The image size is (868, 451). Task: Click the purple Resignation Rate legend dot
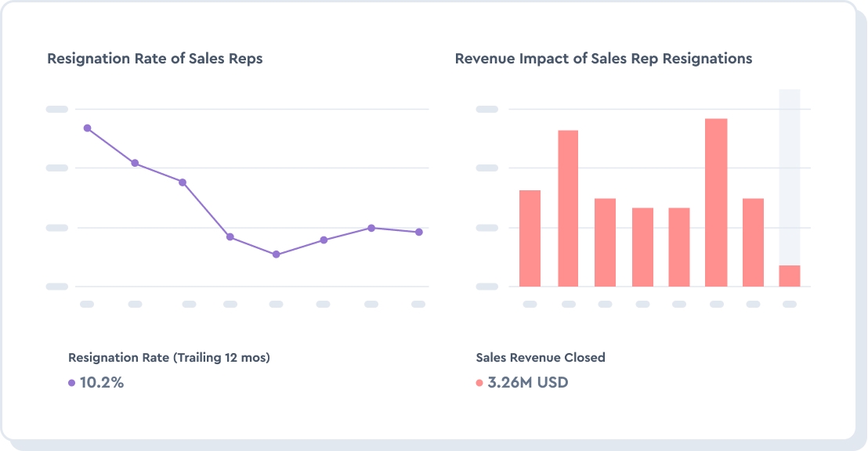(x=71, y=383)
